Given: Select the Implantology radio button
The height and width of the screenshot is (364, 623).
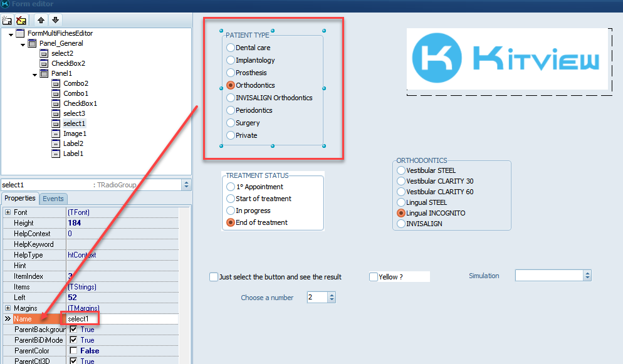Looking at the screenshot, I should 231,60.
